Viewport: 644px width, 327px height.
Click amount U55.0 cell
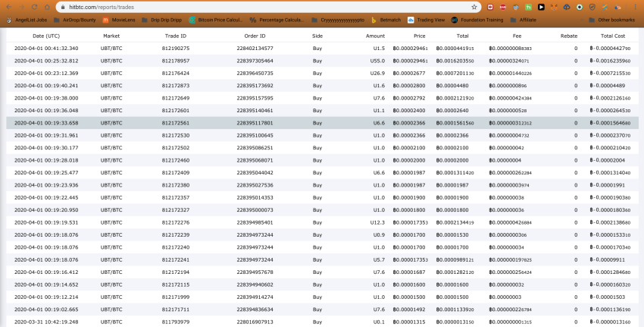[377, 61]
